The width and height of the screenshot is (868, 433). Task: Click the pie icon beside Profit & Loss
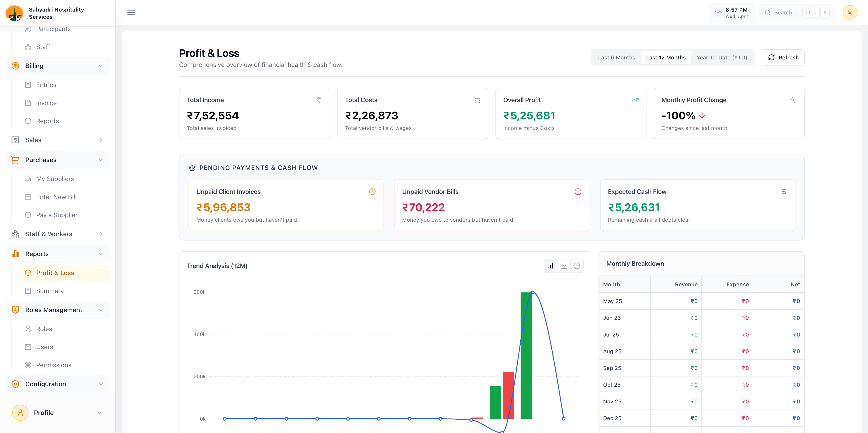click(x=28, y=273)
